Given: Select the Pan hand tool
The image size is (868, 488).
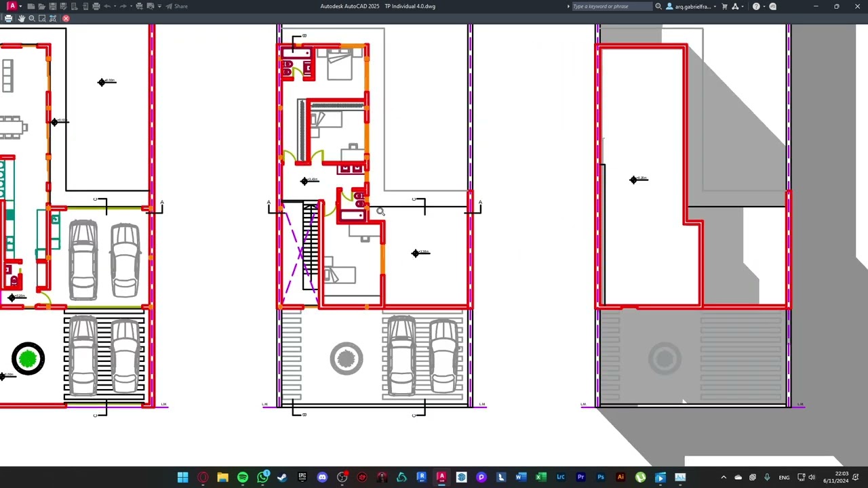Looking at the screenshot, I should [22, 18].
